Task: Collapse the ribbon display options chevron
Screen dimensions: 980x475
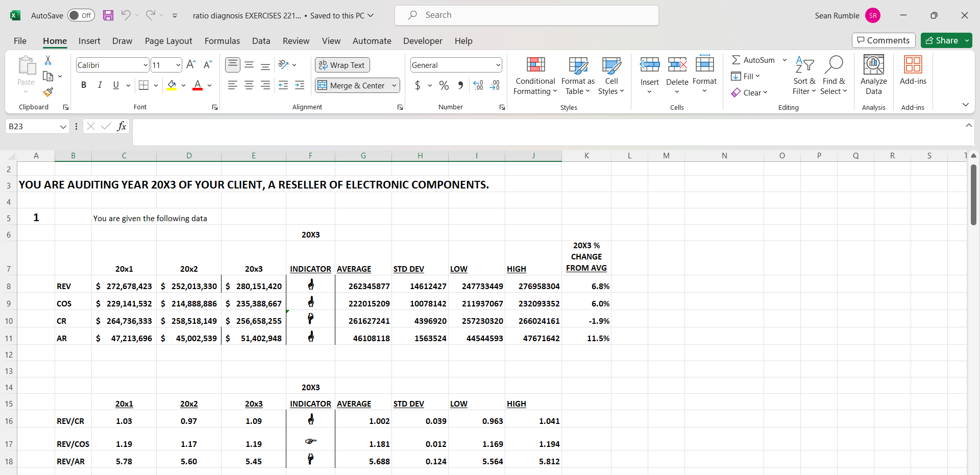Action: pos(966,105)
